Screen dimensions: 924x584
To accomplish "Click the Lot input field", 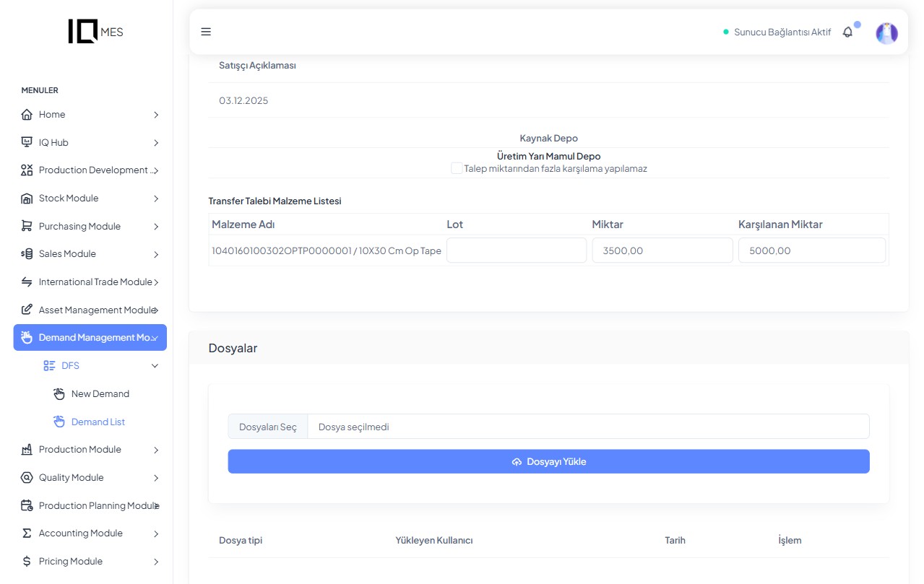I will click(x=516, y=250).
